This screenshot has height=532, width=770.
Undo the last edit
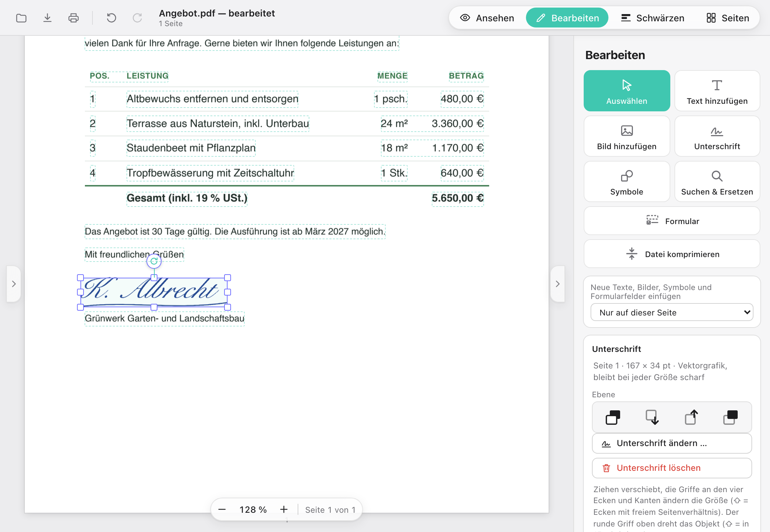coord(111,18)
